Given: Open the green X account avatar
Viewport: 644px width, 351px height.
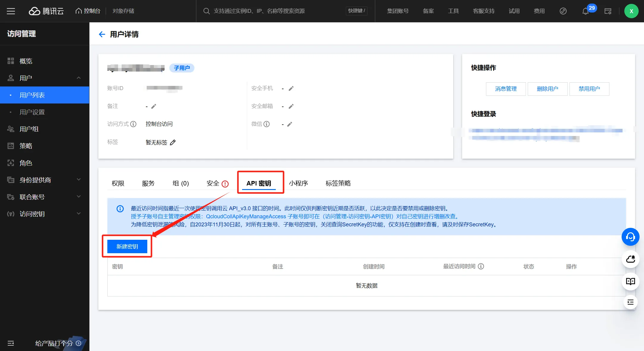Looking at the screenshot, I should pyautogui.click(x=631, y=11).
